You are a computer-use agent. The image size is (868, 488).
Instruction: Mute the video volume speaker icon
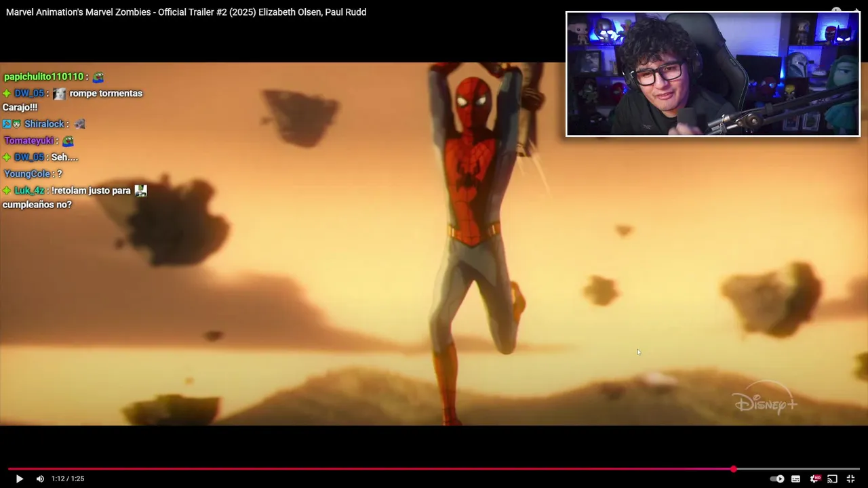point(40,479)
